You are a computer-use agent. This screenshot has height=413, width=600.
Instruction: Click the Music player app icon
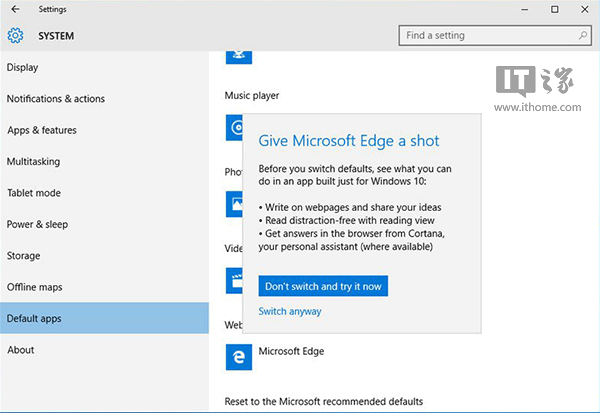tap(234, 127)
